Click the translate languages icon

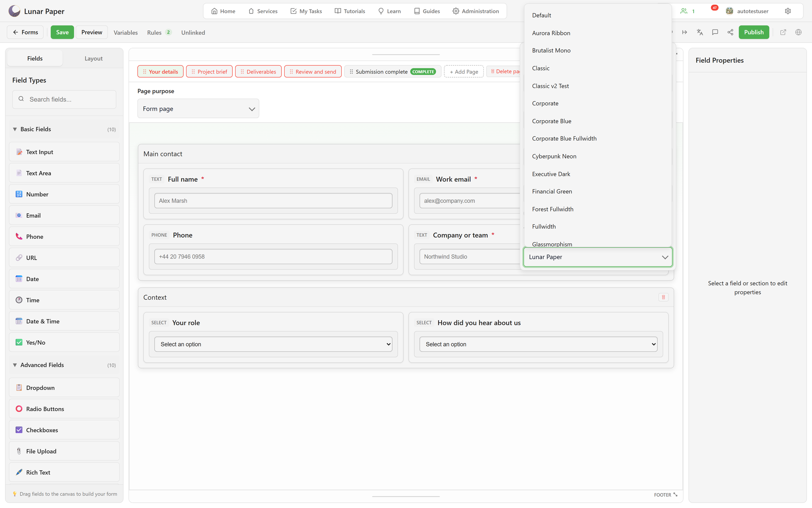coord(700,32)
